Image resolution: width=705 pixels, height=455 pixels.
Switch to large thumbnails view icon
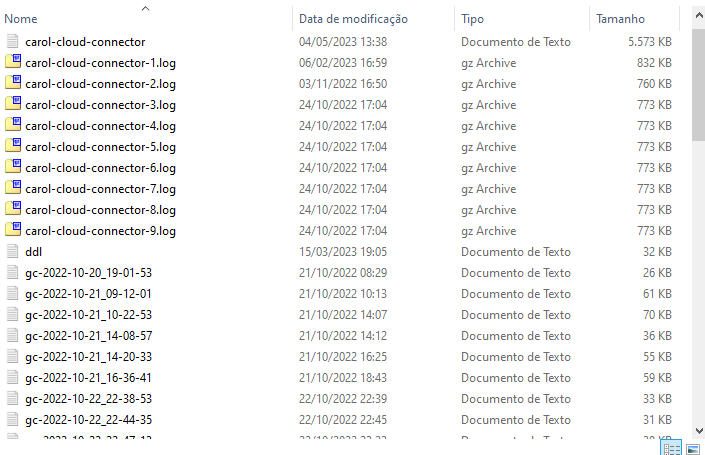click(x=692, y=448)
